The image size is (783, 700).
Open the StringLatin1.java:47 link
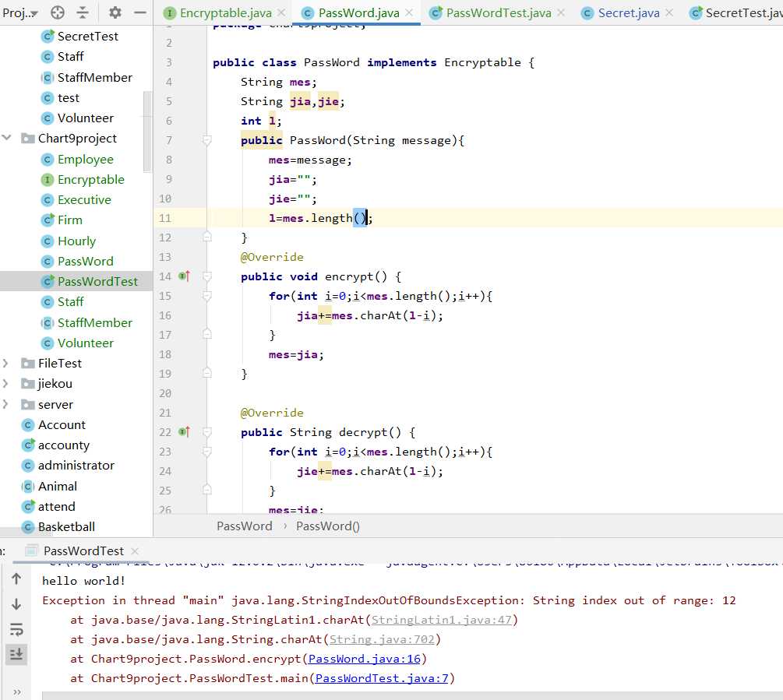point(442,620)
